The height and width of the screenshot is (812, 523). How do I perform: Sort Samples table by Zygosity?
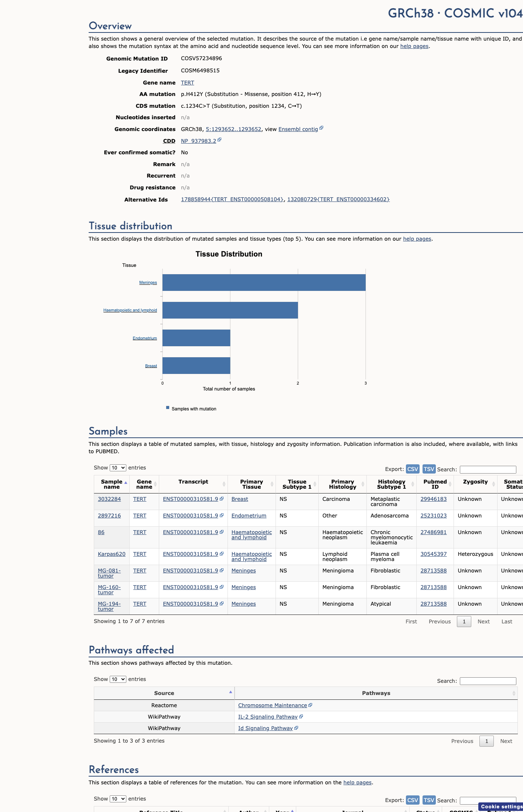(475, 484)
